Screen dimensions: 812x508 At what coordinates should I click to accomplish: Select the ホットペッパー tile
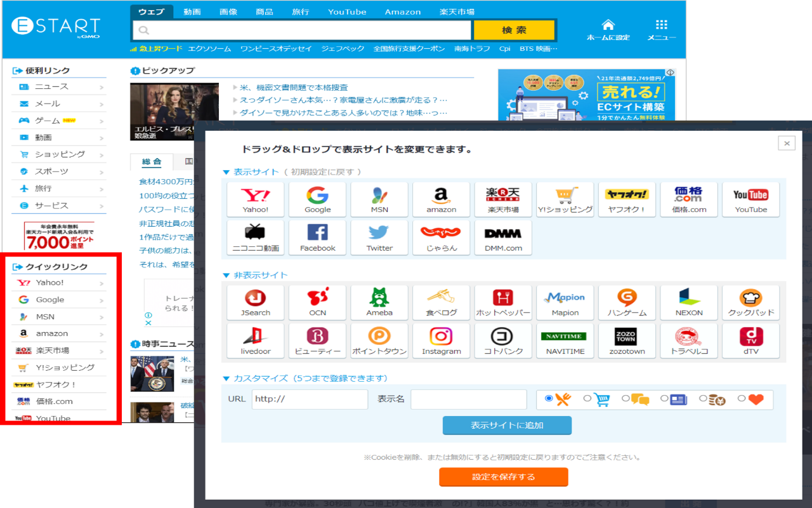pos(503,303)
